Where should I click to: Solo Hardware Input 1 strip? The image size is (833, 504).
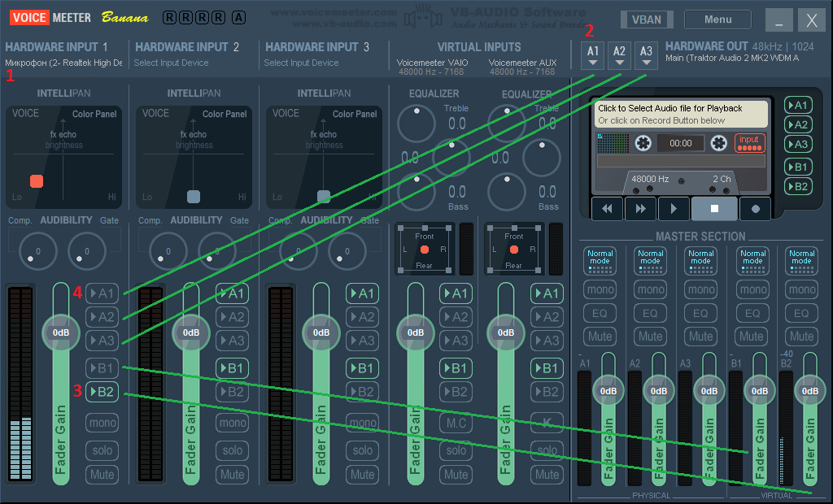(x=102, y=450)
